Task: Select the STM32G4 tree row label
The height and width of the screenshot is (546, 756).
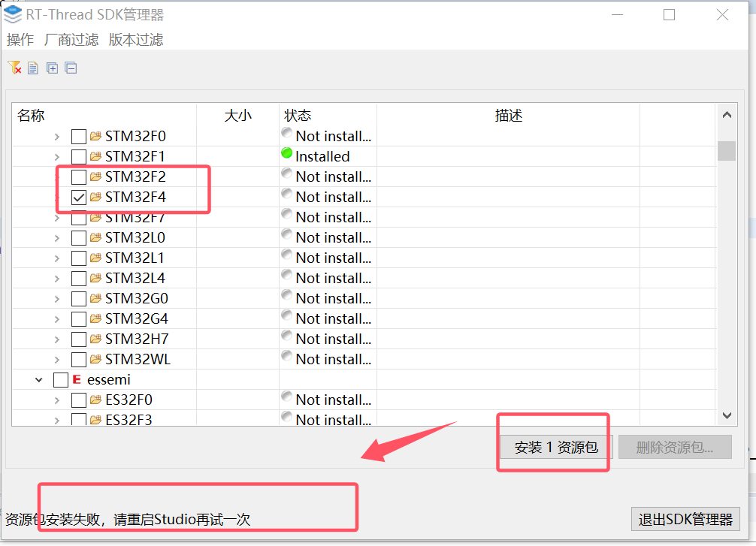Action: point(137,318)
